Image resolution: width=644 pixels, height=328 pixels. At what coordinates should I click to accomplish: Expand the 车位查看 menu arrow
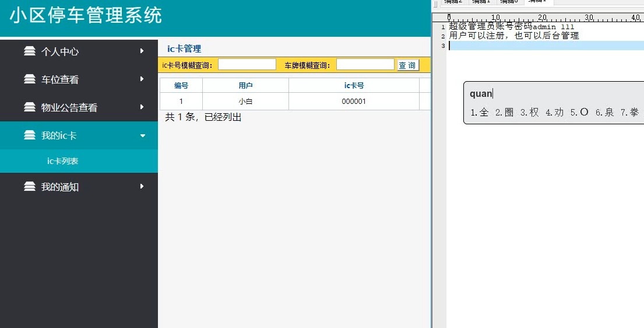point(142,79)
